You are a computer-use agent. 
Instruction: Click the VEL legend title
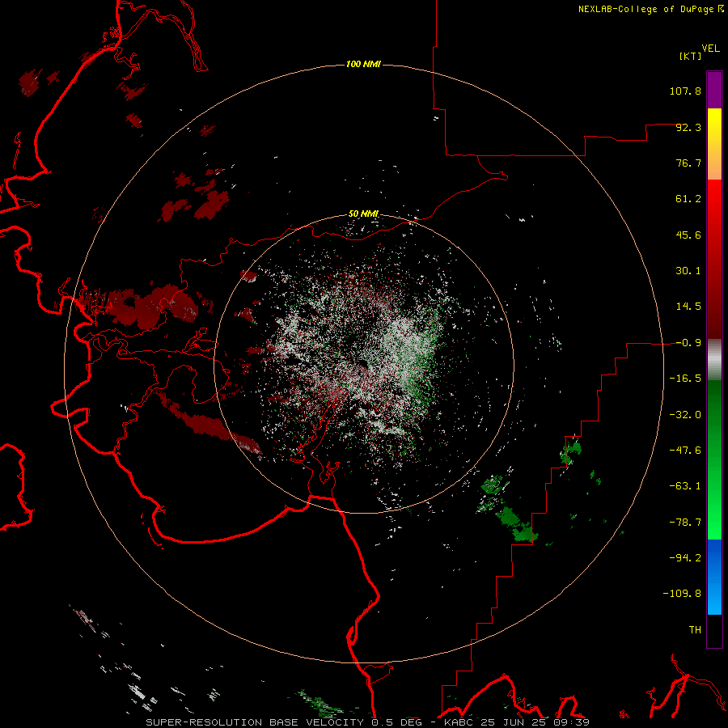click(710, 49)
